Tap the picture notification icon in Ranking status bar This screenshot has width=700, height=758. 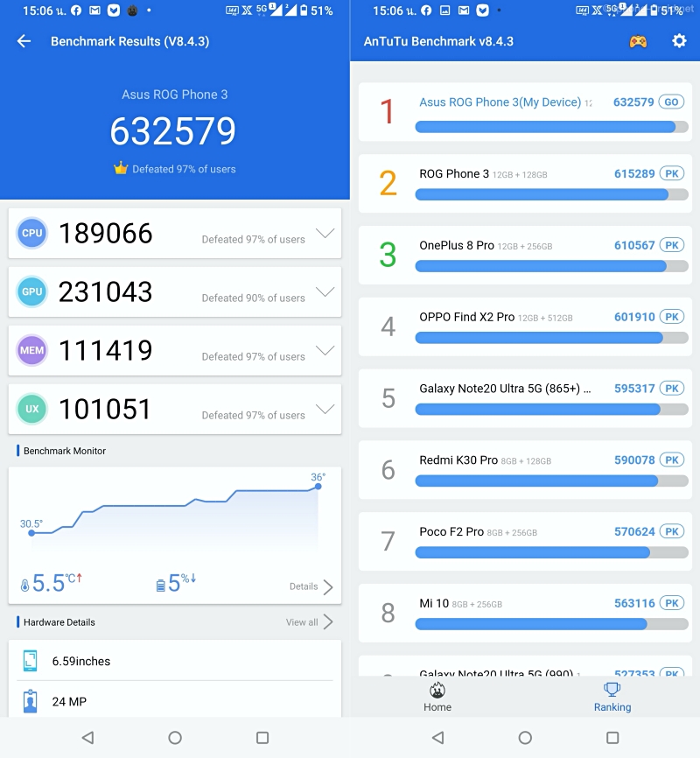tap(444, 11)
